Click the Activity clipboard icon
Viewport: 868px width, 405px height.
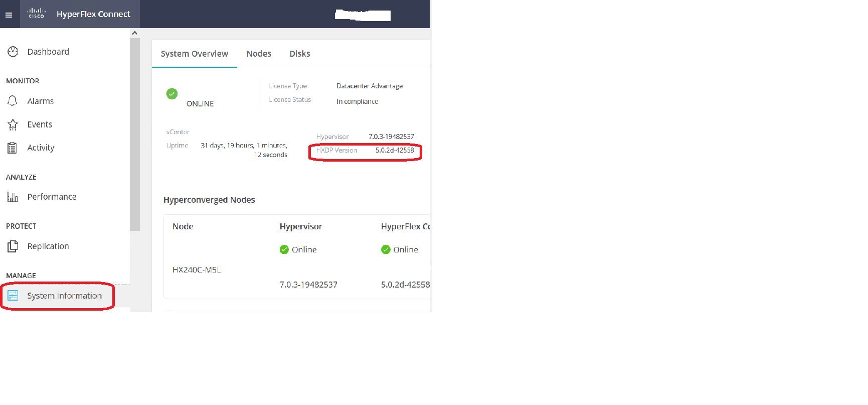[13, 148]
